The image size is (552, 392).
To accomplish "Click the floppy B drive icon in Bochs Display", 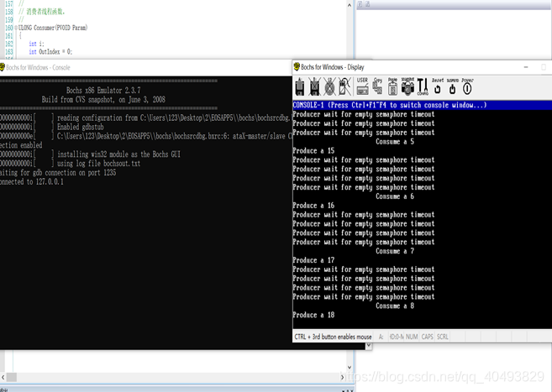I will pyautogui.click(x=315, y=86).
